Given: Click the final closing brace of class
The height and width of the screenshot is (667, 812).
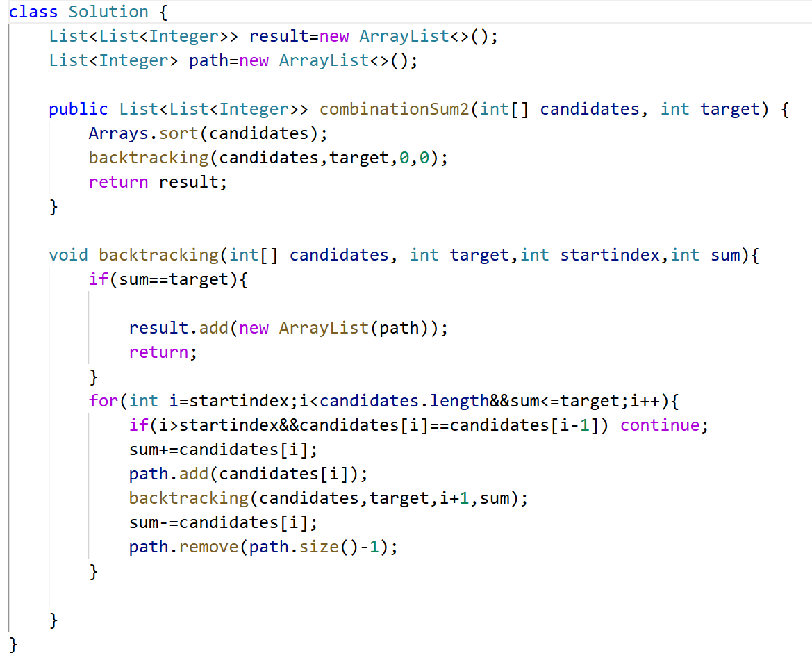Looking at the screenshot, I should coord(14,645).
